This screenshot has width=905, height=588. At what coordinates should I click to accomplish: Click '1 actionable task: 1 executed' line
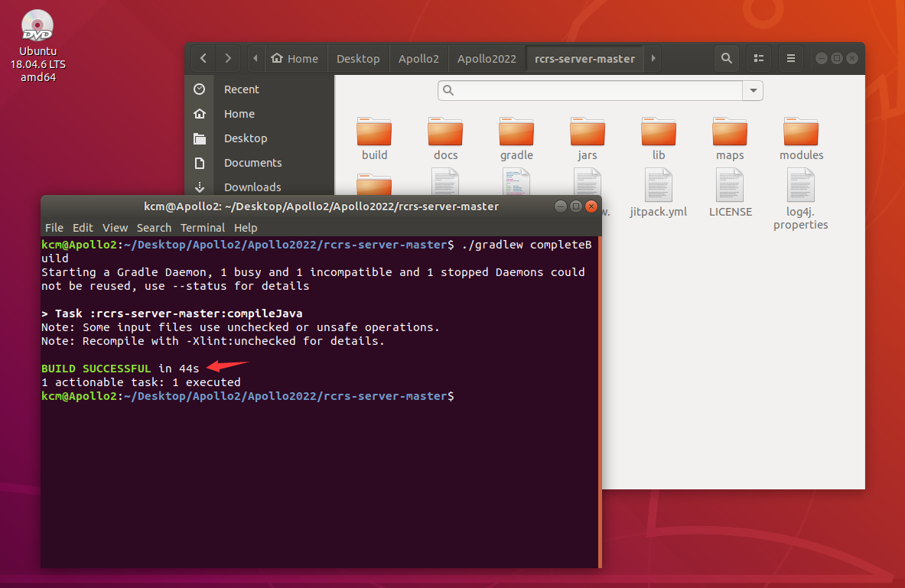(x=141, y=382)
